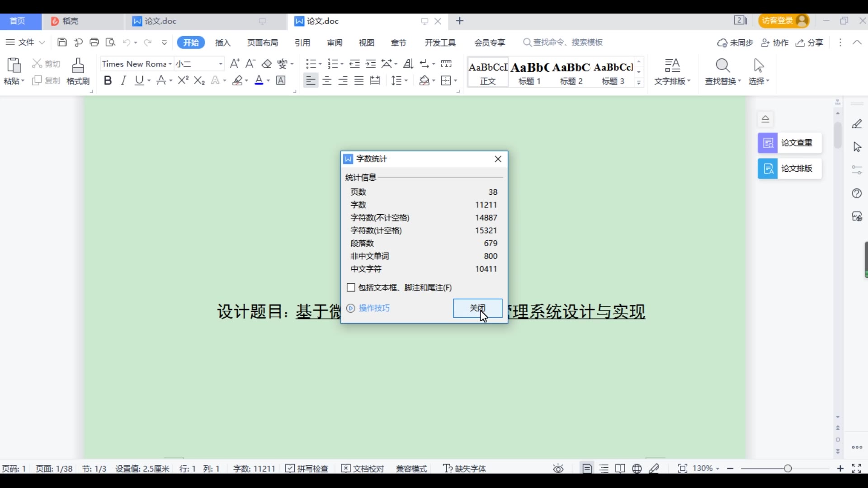
Task: Decrease indent icon
Action: coord(354,64)
